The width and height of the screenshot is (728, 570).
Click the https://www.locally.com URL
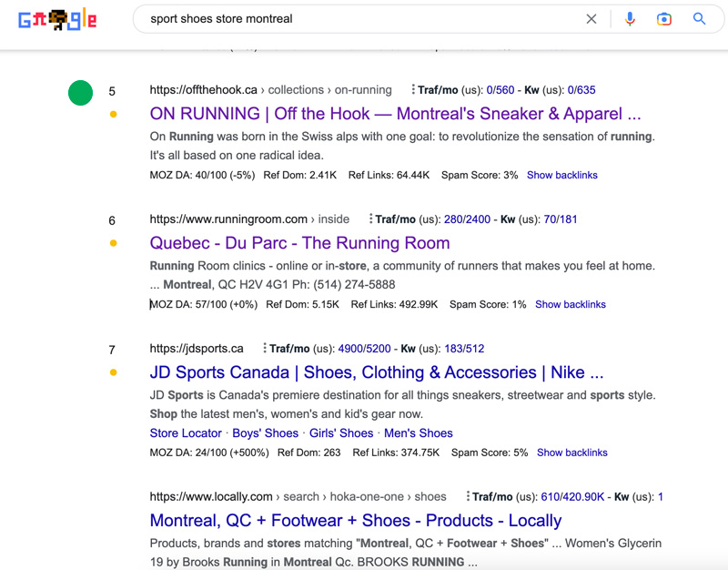pyautogui.click(x=211, y=496)
